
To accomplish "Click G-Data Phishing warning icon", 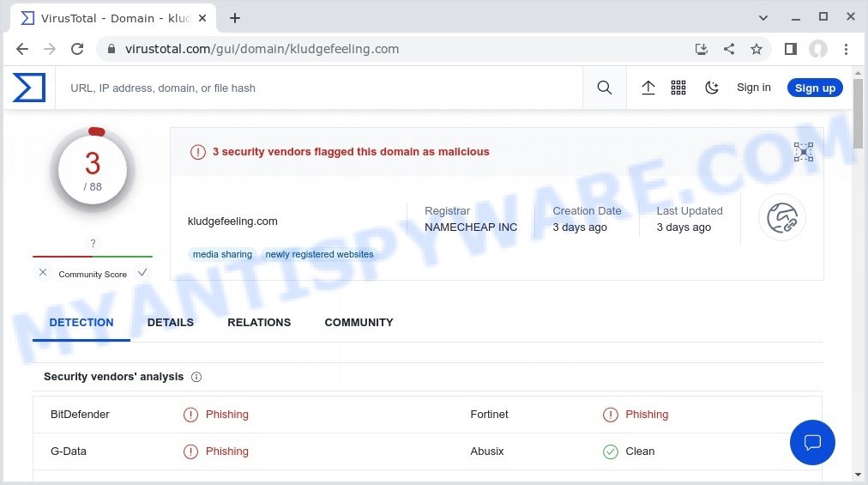I will (x=190, y=452).
